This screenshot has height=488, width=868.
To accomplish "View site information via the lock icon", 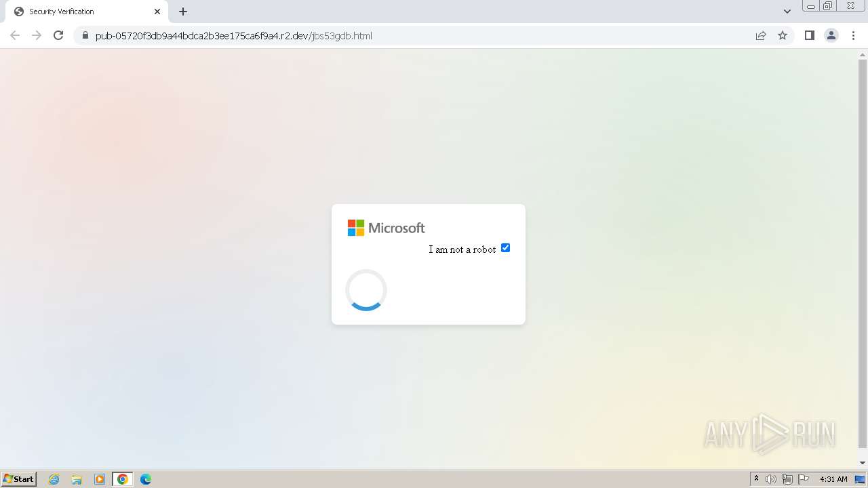I will pos(85,36).
